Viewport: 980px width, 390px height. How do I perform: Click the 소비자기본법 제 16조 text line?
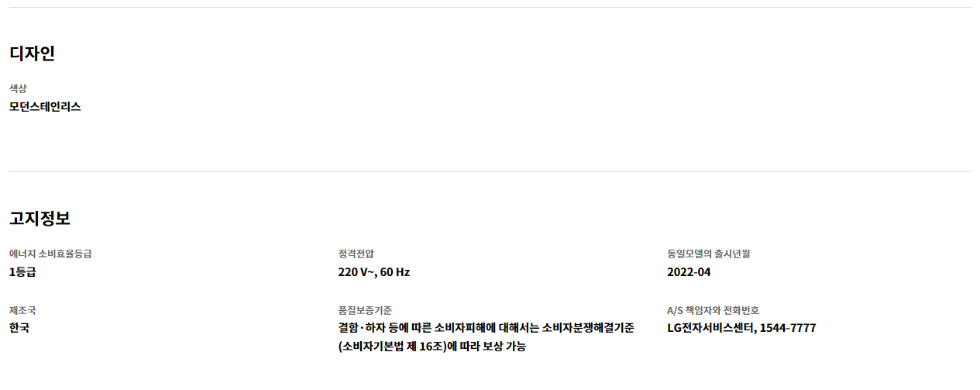432,347
